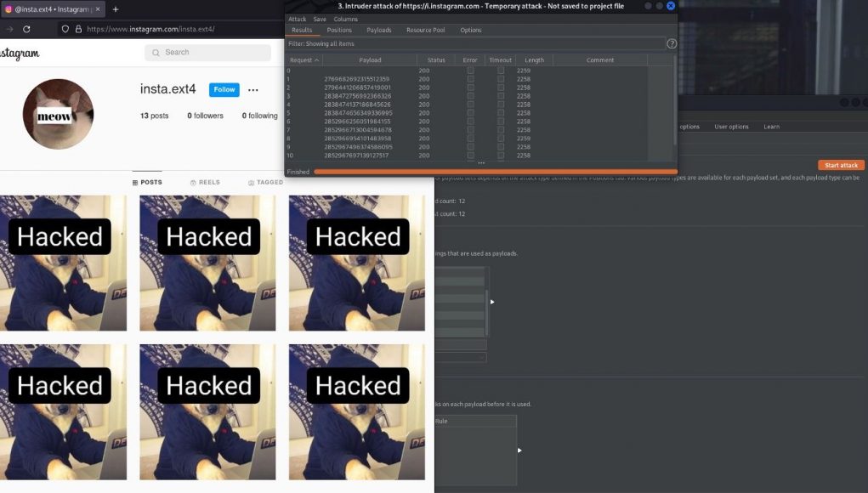Sort results by the Payload column
The height and width of the screenshot is (493, 868).
click(x=370, y=59)
